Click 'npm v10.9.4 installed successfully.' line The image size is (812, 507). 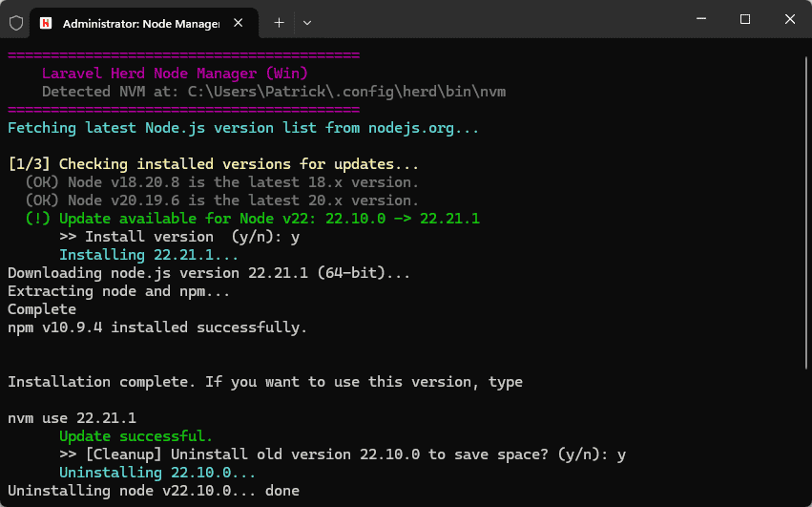157,327
